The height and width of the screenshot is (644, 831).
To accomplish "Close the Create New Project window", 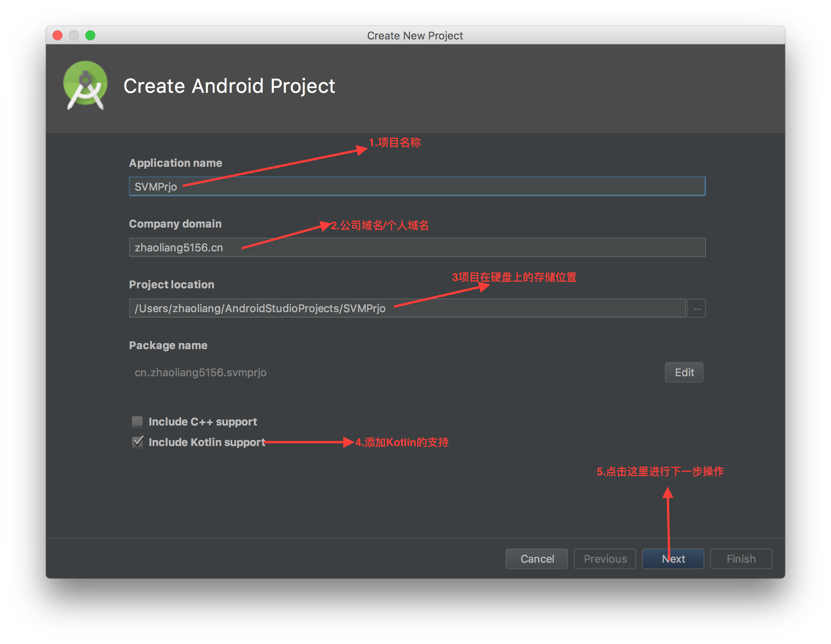I will pyautogui.click(x=57, y=36).
